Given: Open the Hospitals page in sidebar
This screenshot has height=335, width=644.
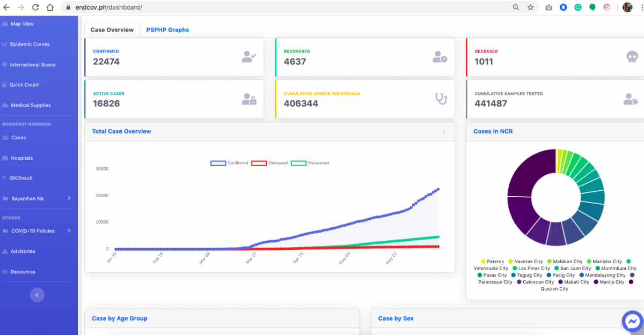Looking at the screenshot, I should tap(22, 158).
